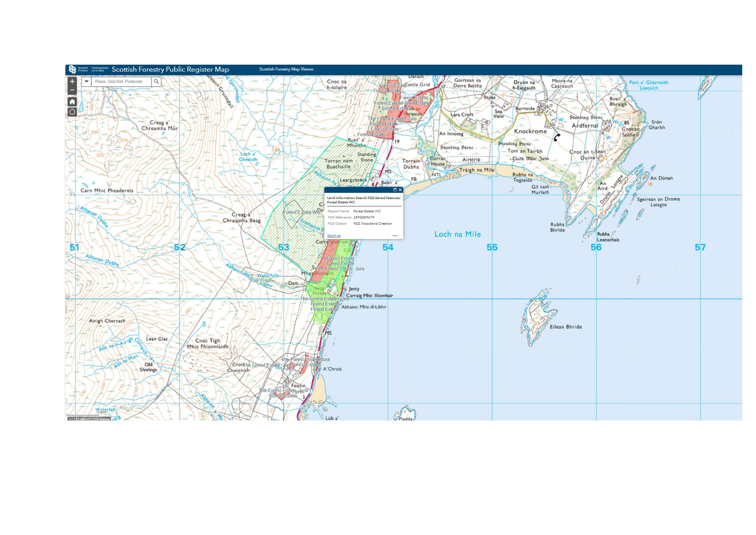
Task: Maximize the feature info popup
Action: point(395,190)
